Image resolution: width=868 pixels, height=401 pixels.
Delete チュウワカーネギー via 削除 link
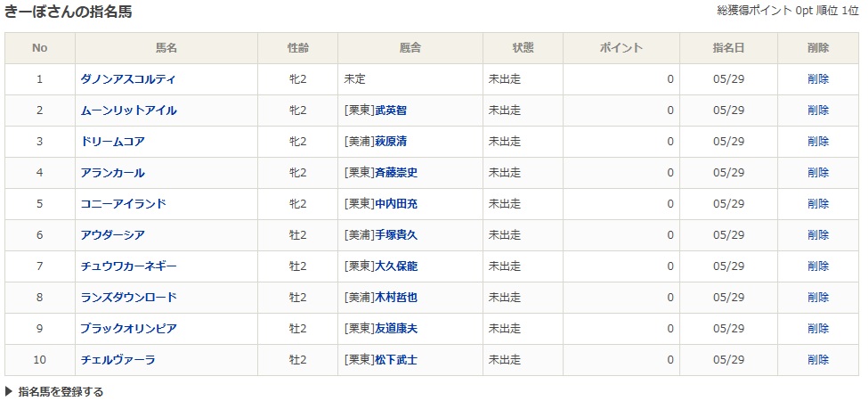(818, 266)
